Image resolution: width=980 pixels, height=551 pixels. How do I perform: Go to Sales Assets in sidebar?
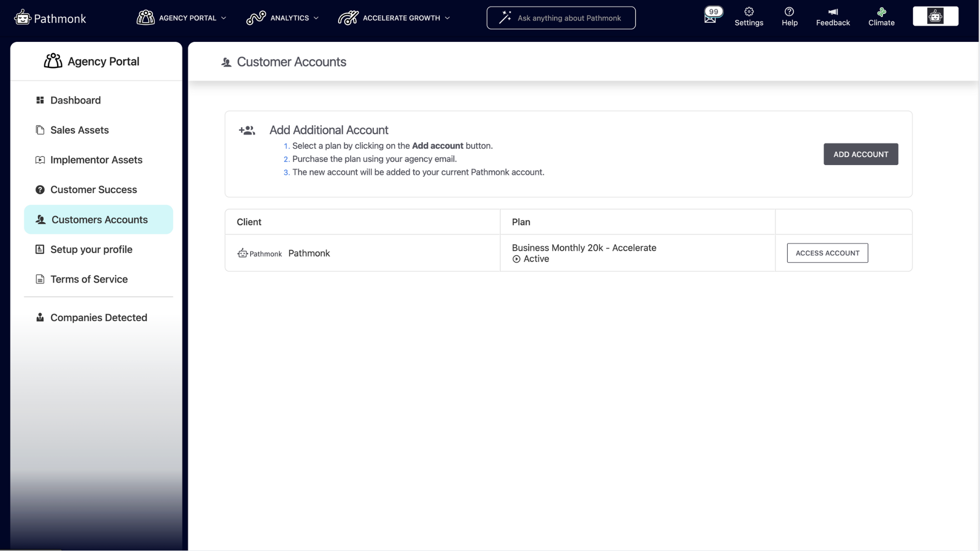pos(79,130)
